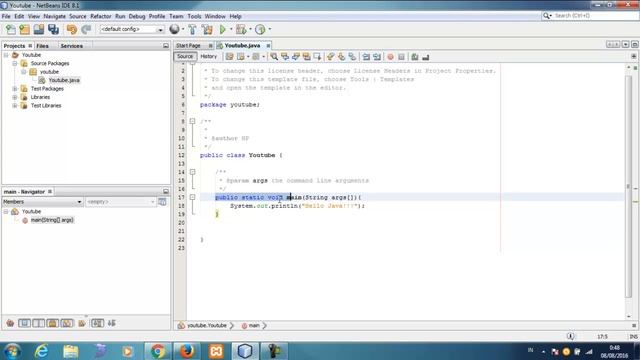Click the Comment editor toolbar icon
The image size is (640, 360).
415,57
